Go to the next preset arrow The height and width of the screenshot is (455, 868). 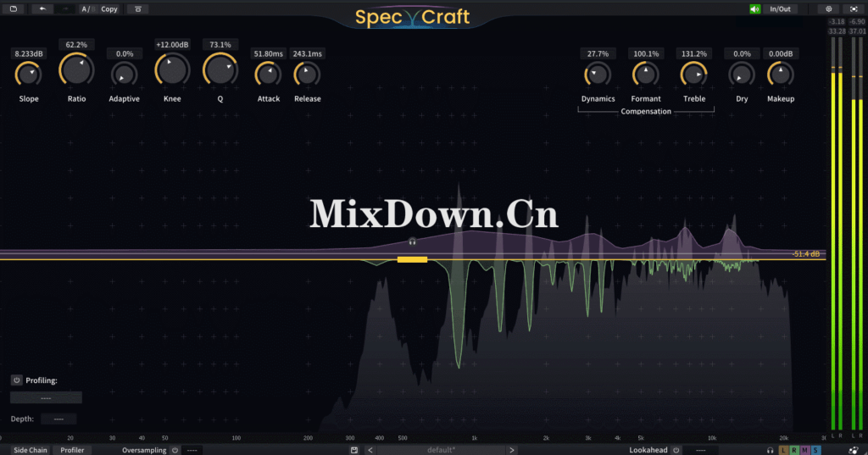pos(512,450)
